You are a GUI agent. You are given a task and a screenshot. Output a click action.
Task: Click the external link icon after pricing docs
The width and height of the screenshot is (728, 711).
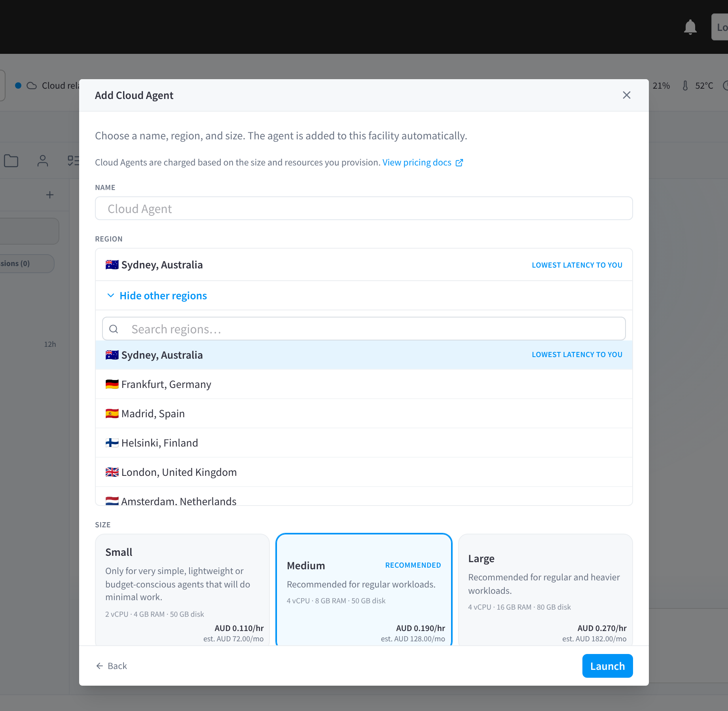pos(459,163)
